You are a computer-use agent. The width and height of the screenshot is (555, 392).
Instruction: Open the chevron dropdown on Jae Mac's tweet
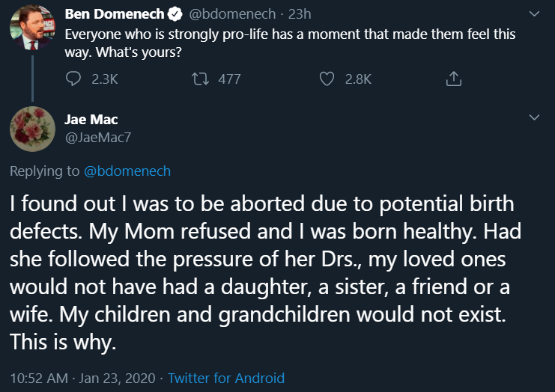[x=534, y=117]
